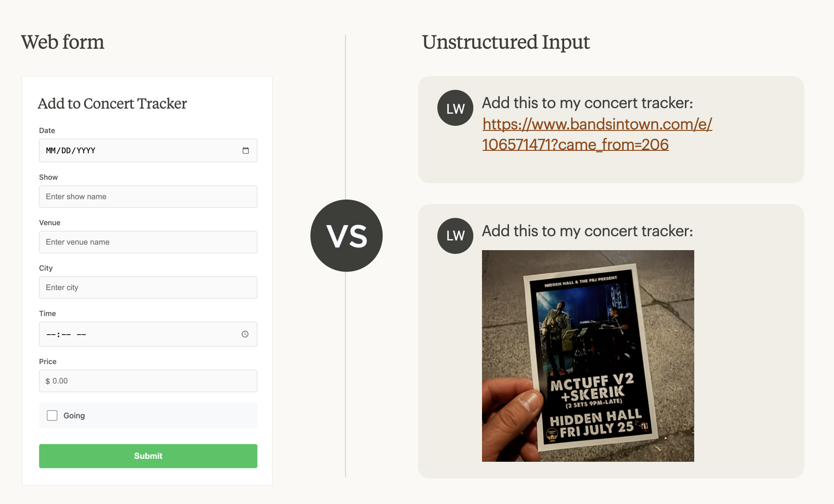
Task: Click the Unstructured Input title
Action: click(506, 42)
